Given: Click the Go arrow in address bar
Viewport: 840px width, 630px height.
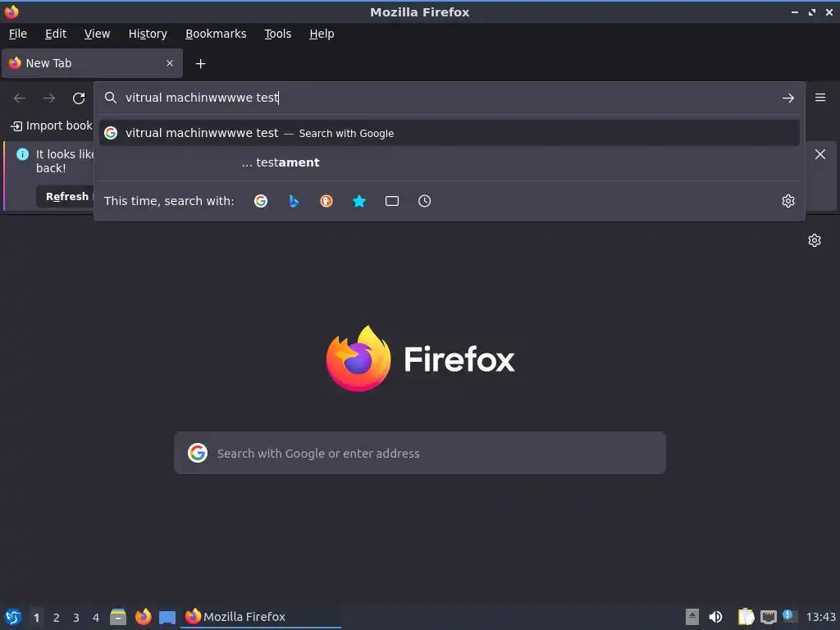Looking at the screenshot, I should click(x=788, y=98).
